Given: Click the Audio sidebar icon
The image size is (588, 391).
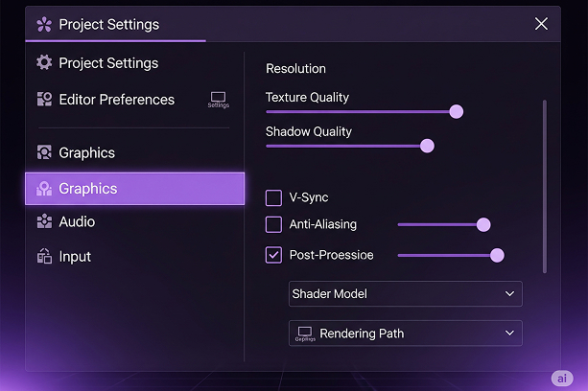Looking at the screenshot, I should (x=44, y=222).
